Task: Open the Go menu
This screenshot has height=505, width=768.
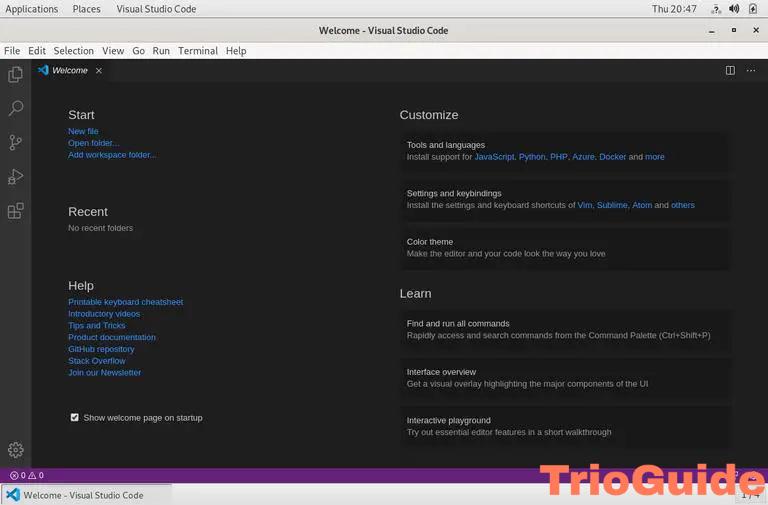Action: [139, 51]
